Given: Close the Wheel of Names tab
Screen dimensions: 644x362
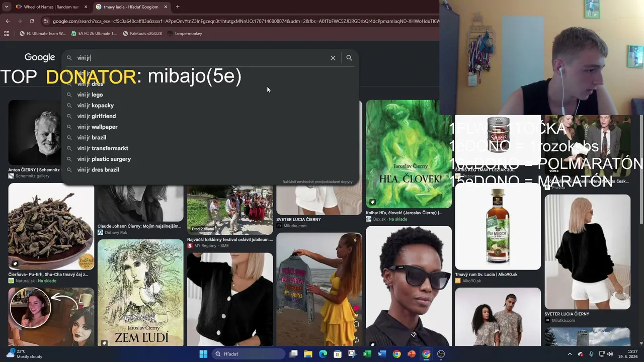Looking at the screenshot, I should click(86, 7).
